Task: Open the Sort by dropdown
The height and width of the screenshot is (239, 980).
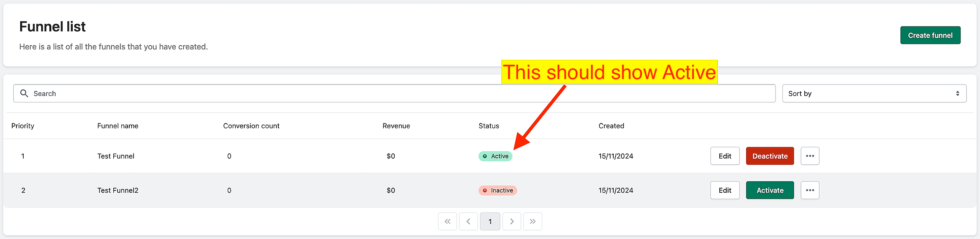Action: pos(874,93)
